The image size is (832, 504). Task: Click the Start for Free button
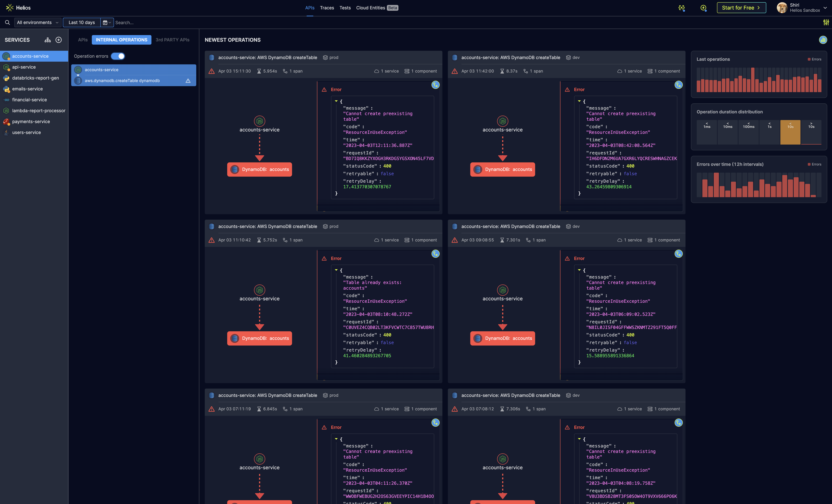(x=741, y=8)
